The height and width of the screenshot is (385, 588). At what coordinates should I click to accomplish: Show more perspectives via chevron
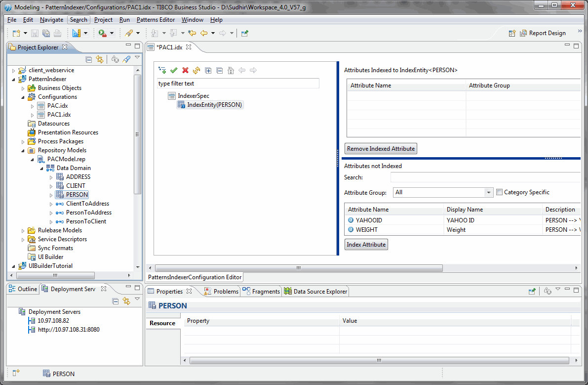click(580, 32)
